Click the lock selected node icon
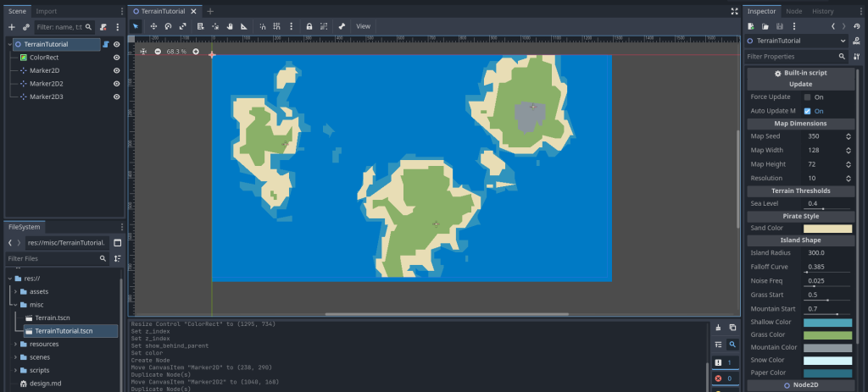Viewport: 868px width, 392px height. 309,26
